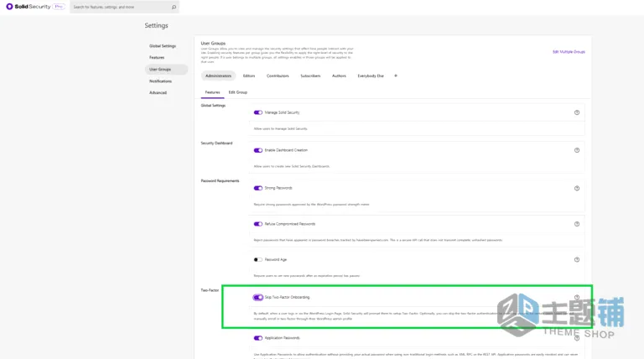Select the Editors group tab
The width and height of the screenshot is (644, 359).
(x=249, y=76)
